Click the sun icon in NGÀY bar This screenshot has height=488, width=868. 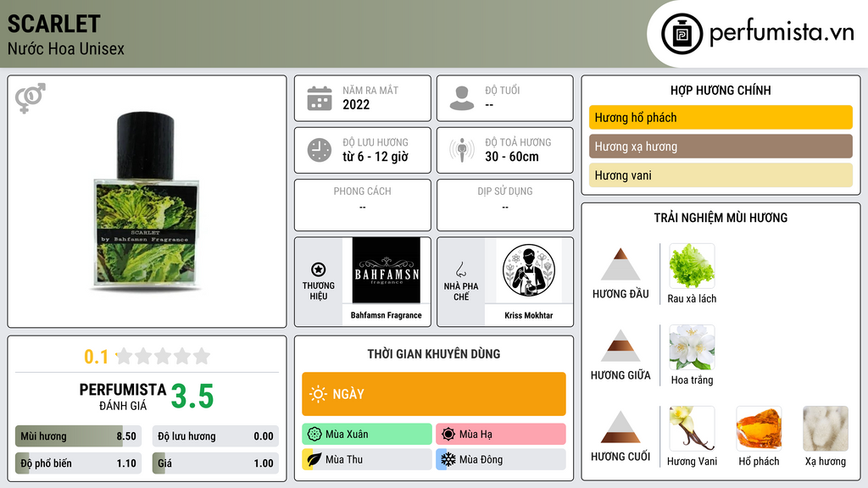(x=318, y=394)
